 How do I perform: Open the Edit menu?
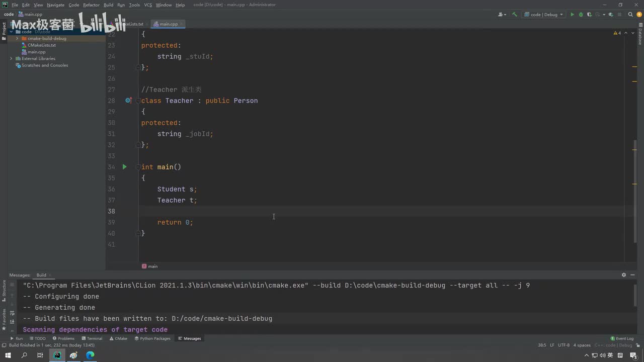tap(26, 5)
